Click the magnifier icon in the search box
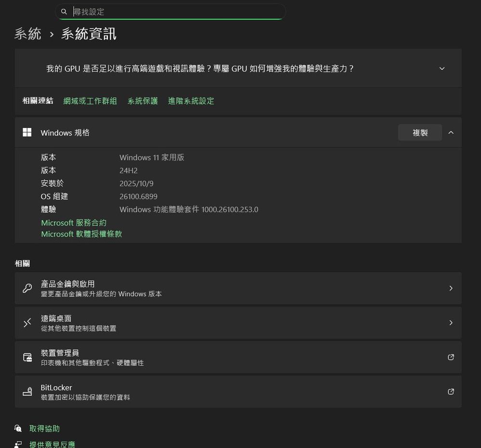 64,12
